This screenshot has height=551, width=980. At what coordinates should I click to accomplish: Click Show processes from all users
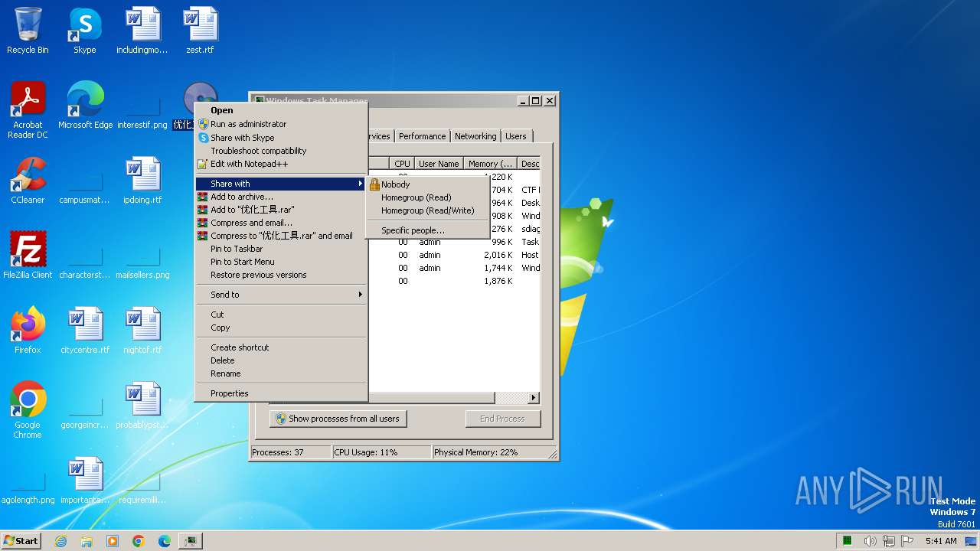click(338, 419)
